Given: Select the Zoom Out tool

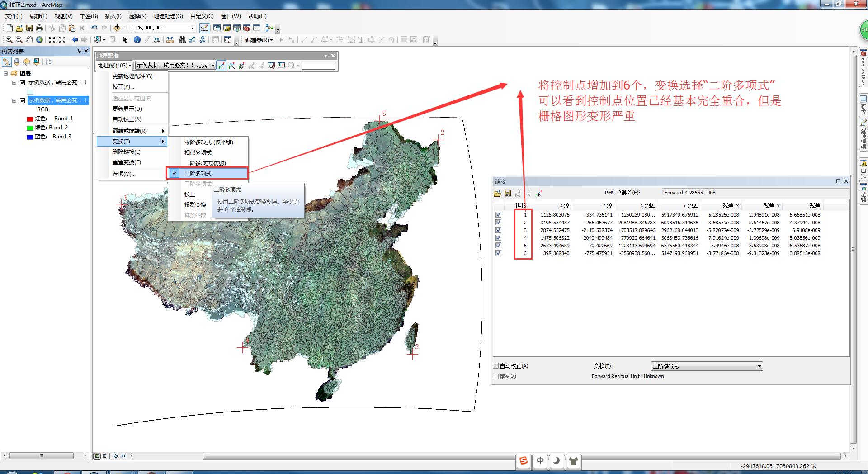Looking at the screenshot, I should 19,40.
